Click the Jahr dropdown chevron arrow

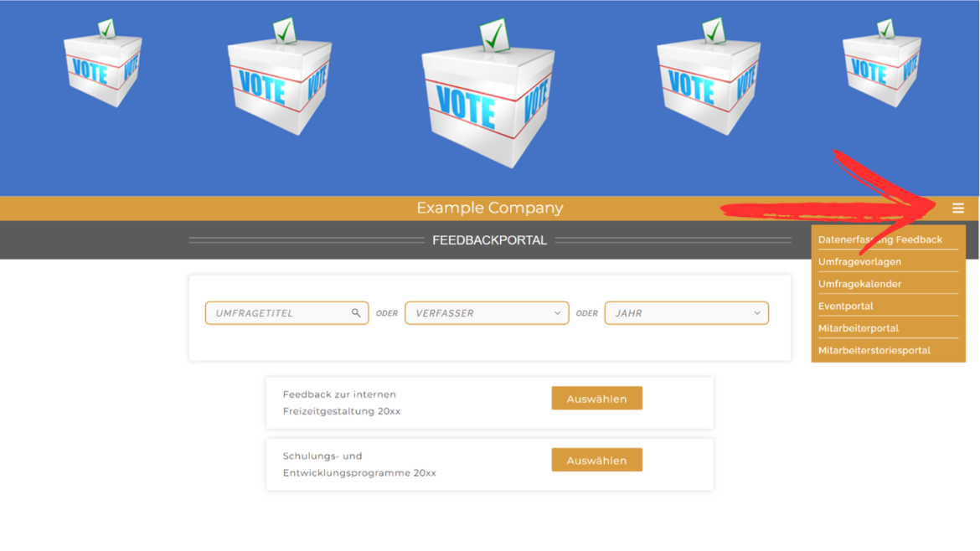pos(757,313)
